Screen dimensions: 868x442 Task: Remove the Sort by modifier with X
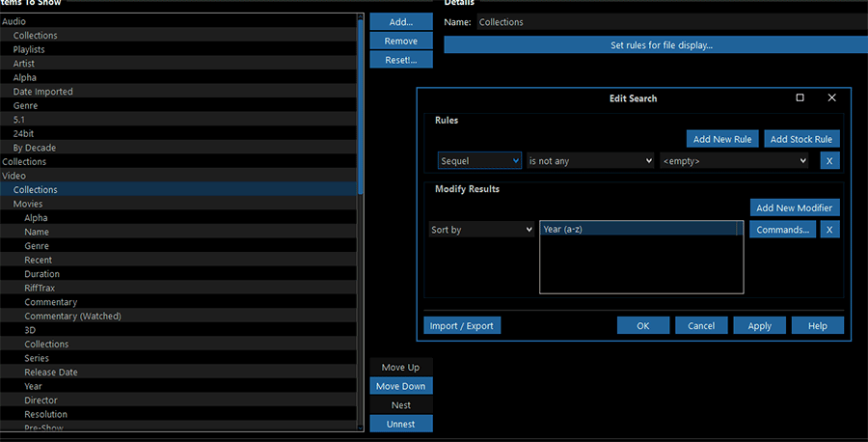click(829, 230)
